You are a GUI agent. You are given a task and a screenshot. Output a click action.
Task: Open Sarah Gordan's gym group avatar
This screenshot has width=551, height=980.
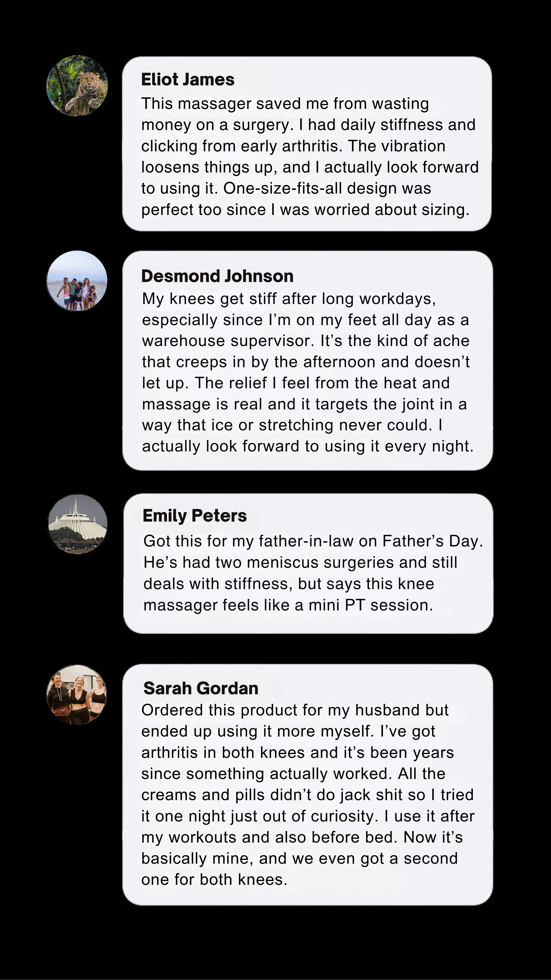coord(77,695)
